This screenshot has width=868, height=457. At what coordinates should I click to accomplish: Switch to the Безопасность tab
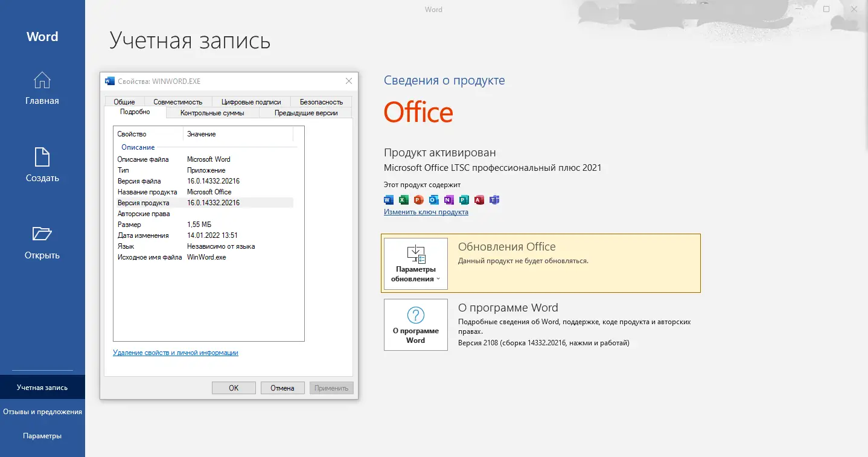[x=321, y=102]
